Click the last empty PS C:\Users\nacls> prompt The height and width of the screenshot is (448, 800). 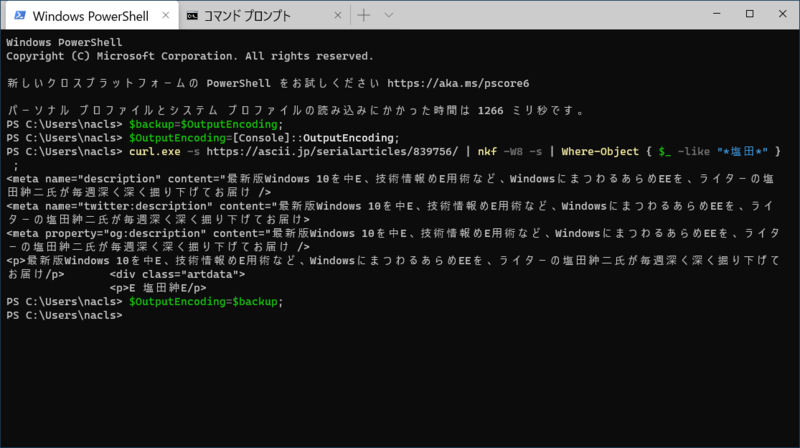click(x=64, y=315)
